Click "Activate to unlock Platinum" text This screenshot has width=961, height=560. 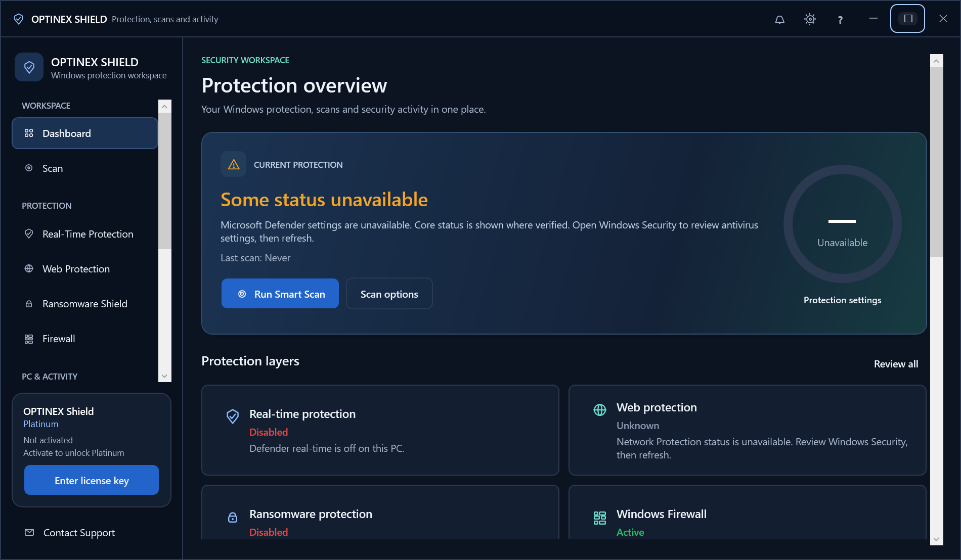tap(73, 453)
